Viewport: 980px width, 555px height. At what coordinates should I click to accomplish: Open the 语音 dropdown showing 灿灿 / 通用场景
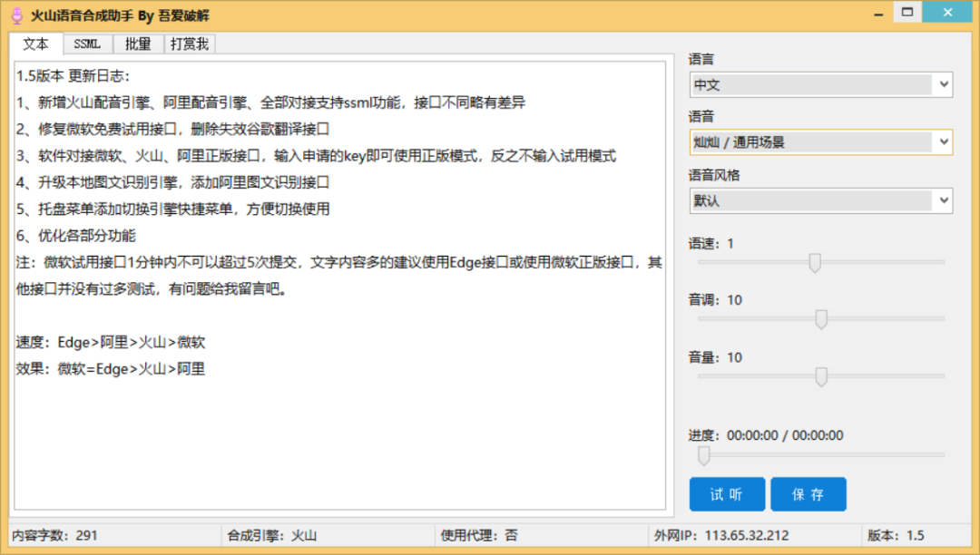click(x=820, y=142)
